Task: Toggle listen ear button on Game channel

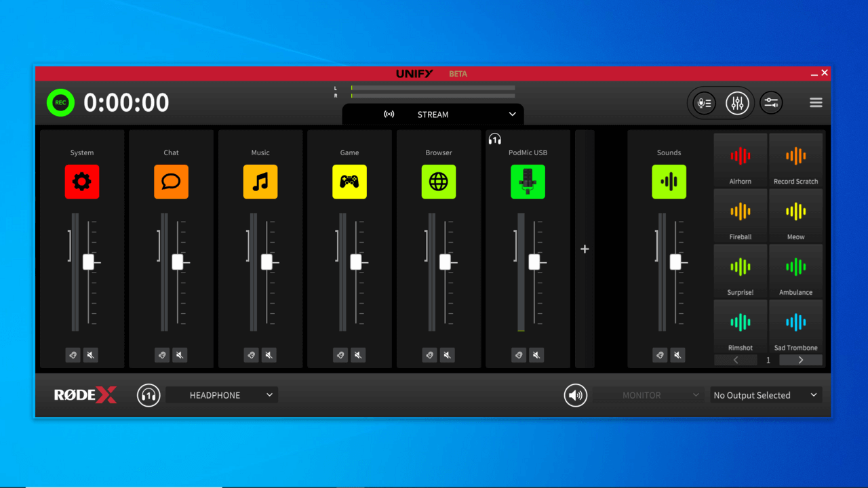Action: click(340, 354)
